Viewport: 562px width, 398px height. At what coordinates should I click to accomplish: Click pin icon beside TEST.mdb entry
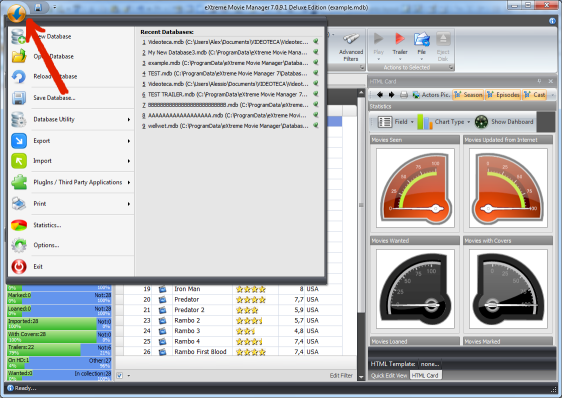coord(316,73)
